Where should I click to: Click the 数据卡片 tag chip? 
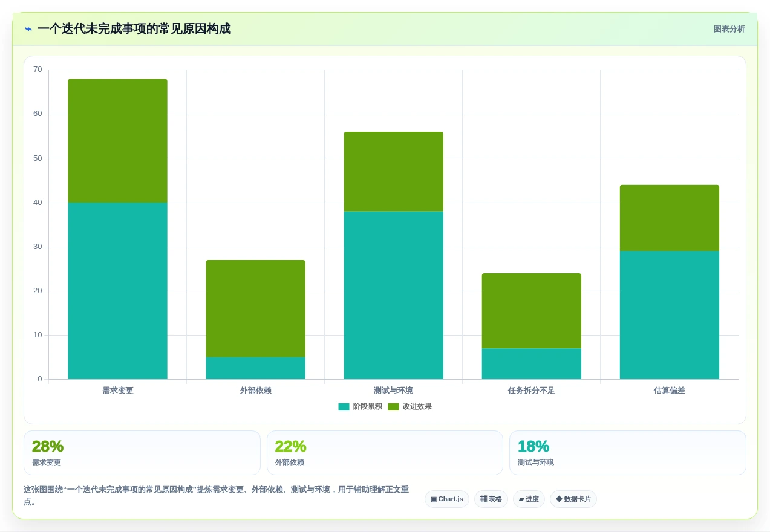[573, 499]
